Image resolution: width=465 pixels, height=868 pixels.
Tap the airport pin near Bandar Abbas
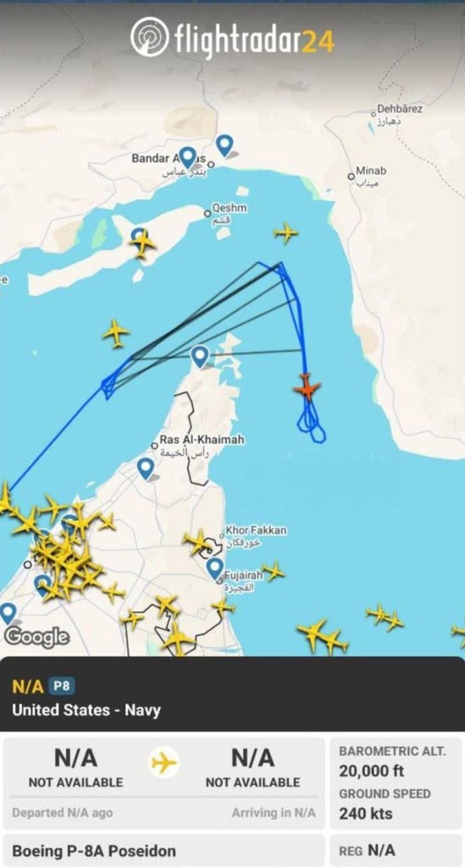pyautogui.click(x=187, y=159)
